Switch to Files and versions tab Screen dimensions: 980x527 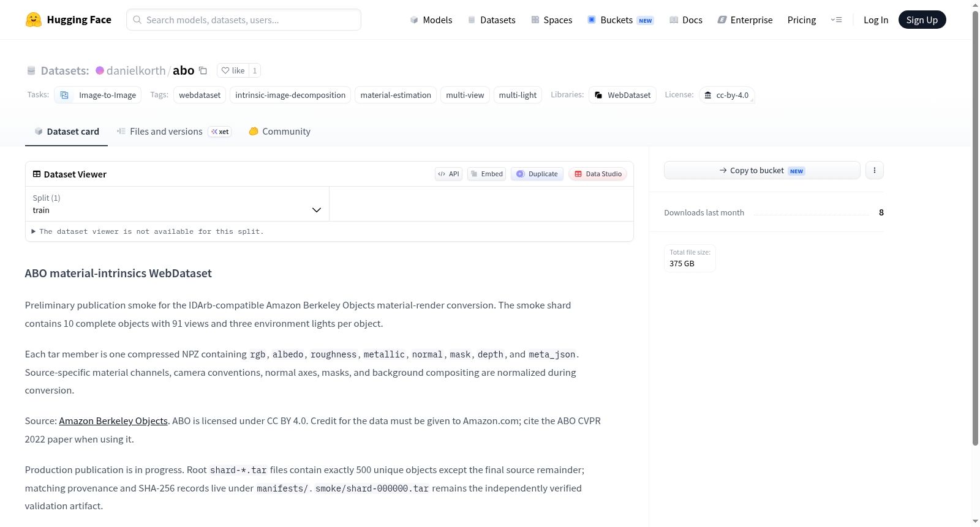click(x=174, y=132)
